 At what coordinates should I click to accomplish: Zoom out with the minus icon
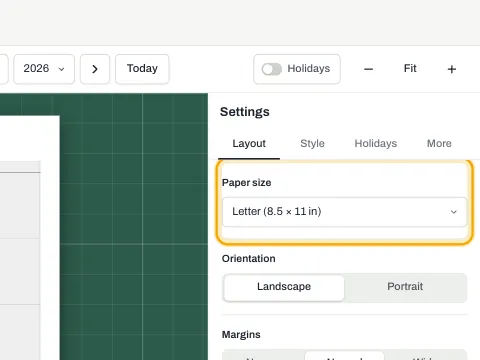click(x=368, y=69)
